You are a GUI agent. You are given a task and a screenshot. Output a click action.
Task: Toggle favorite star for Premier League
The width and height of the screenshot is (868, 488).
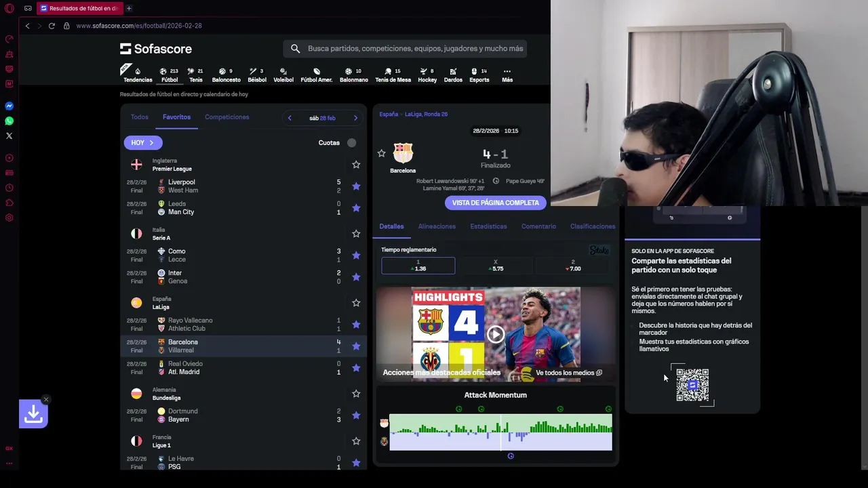pos(356,165)
